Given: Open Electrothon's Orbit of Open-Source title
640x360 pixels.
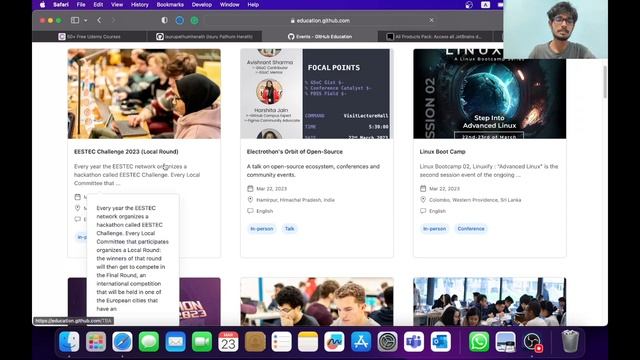Looking at the screenshot, I should click(295, 151).
